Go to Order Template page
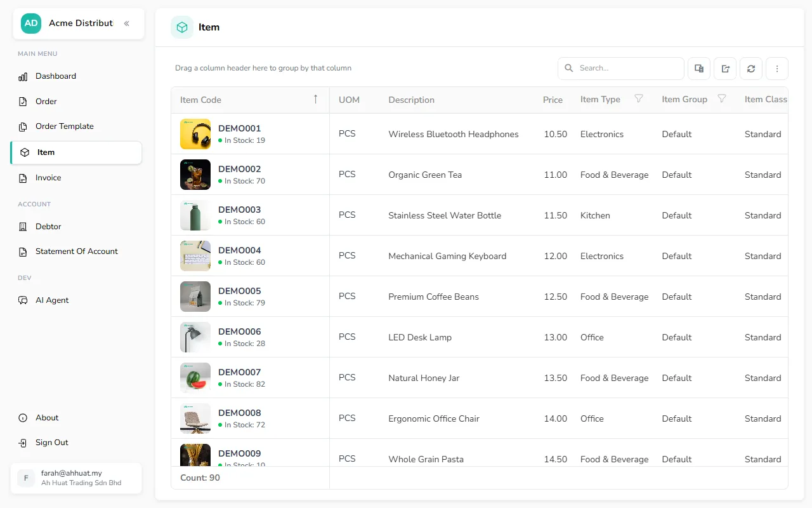Image resolution: width=812 pixels, height=508 pixels. (76, 126)
